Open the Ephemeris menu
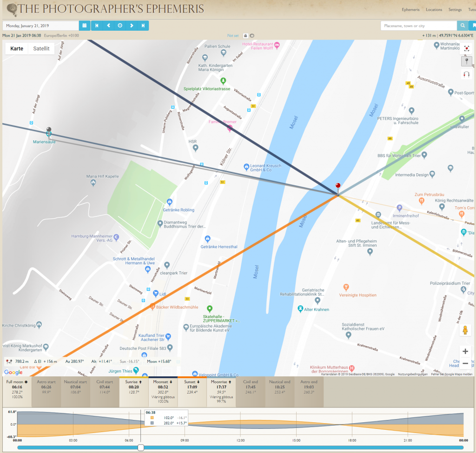Screen dimensions: 476x453 click(410, 10)
